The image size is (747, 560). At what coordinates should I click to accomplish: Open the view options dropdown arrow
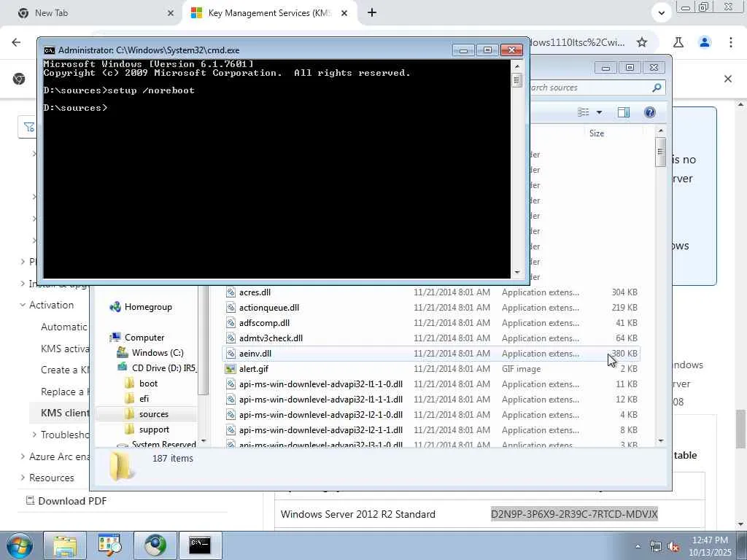click(x=600, y=112)
